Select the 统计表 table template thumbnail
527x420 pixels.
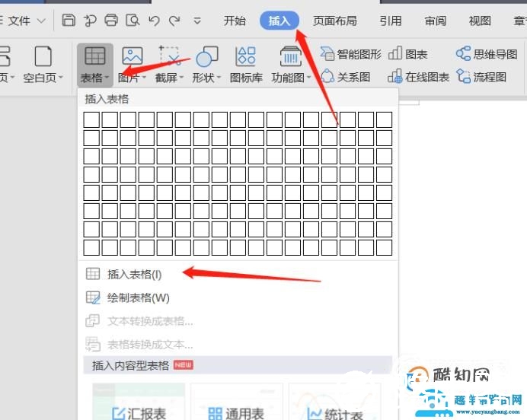[x=335, y=402]
